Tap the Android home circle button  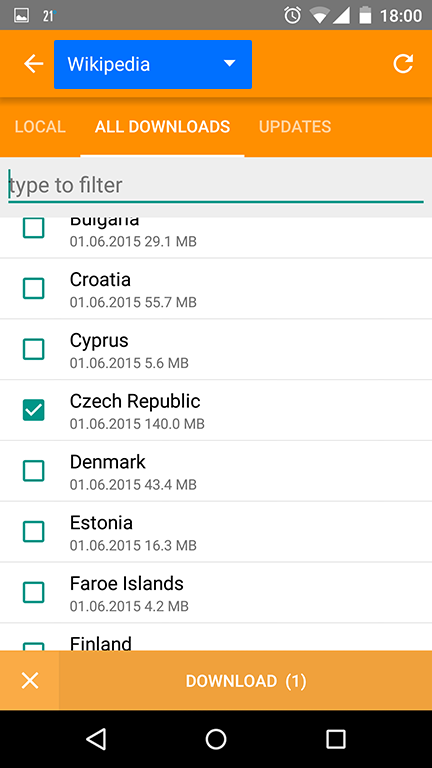tap(216, 739)
